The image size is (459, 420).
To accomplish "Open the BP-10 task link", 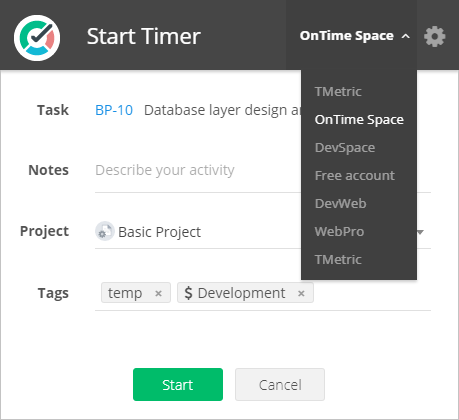I will coord(114,110).
